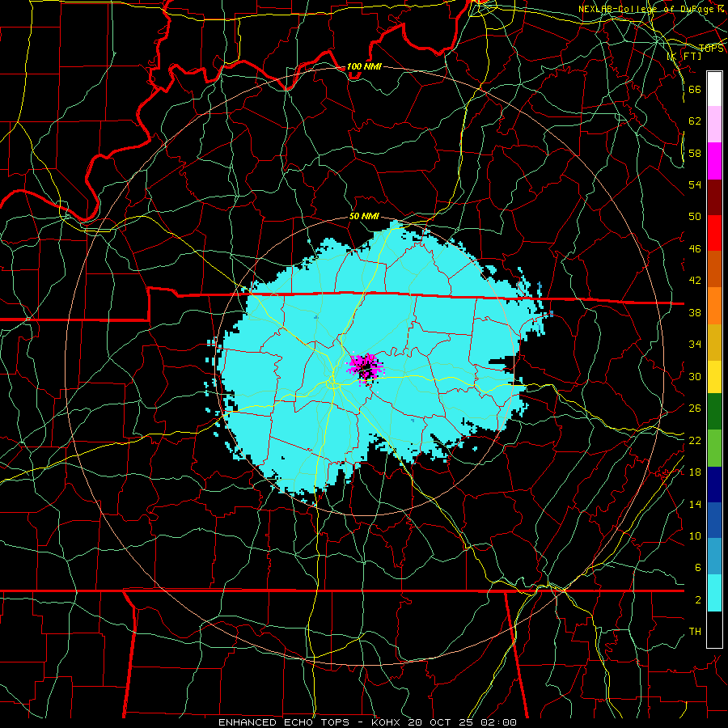Click the light steel-blue legend swatch
Viewport: 728px width, 728px height.
pos(714,557)
